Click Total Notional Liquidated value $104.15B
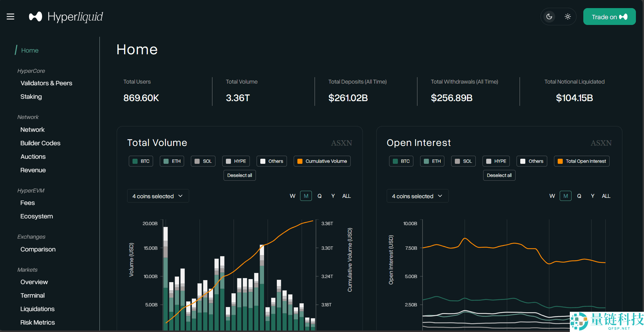Viewport: 644px width, 332px height. 574,98
